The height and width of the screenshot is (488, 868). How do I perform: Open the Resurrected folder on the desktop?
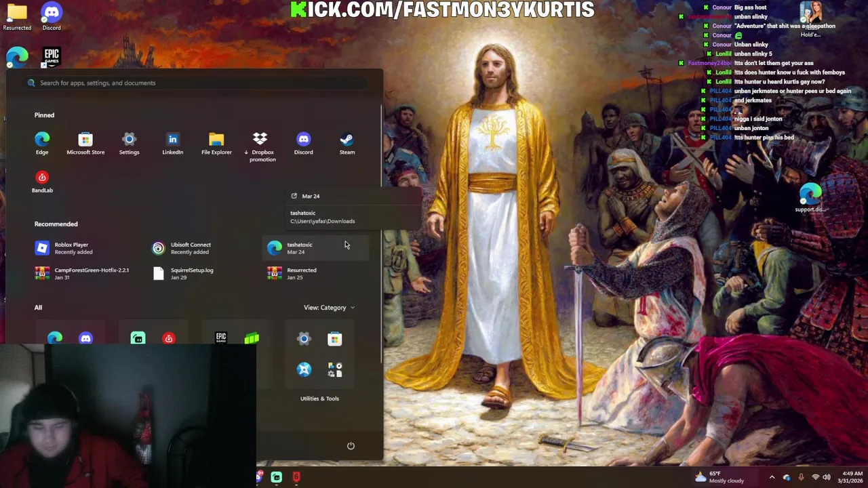pos(17,17)
